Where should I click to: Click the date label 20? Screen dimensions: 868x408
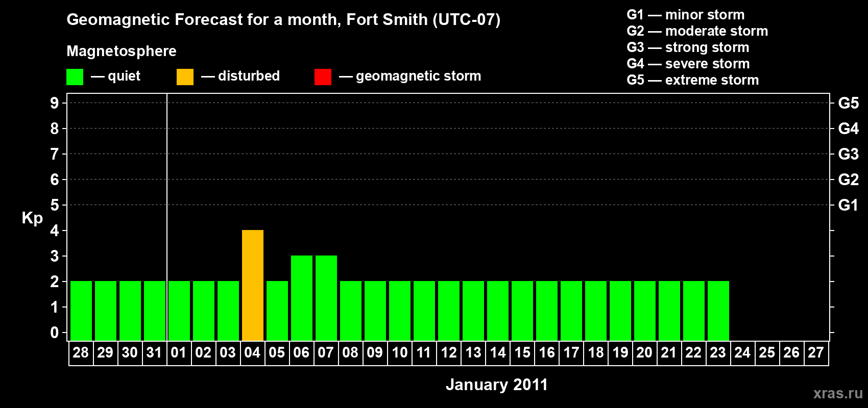click(644, 352)
